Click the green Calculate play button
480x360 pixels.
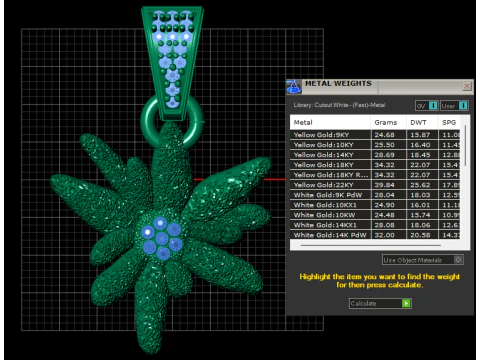(406, 303)
